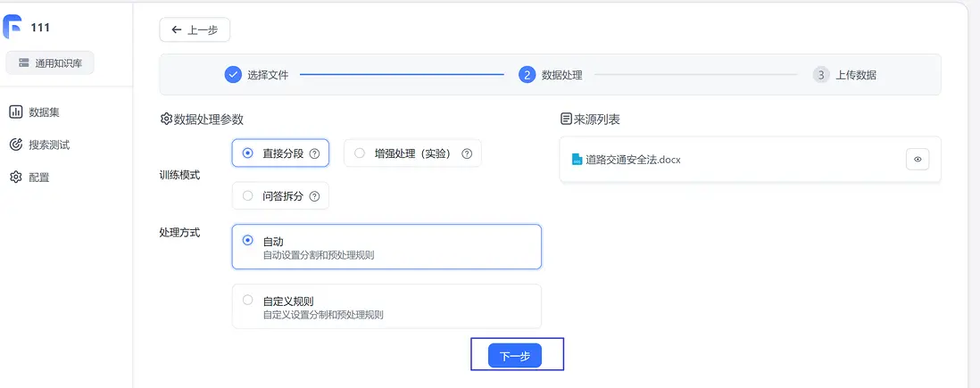Click the app logo beside 111
Viewport: 980px width, 388px height.
pos(12,27)
